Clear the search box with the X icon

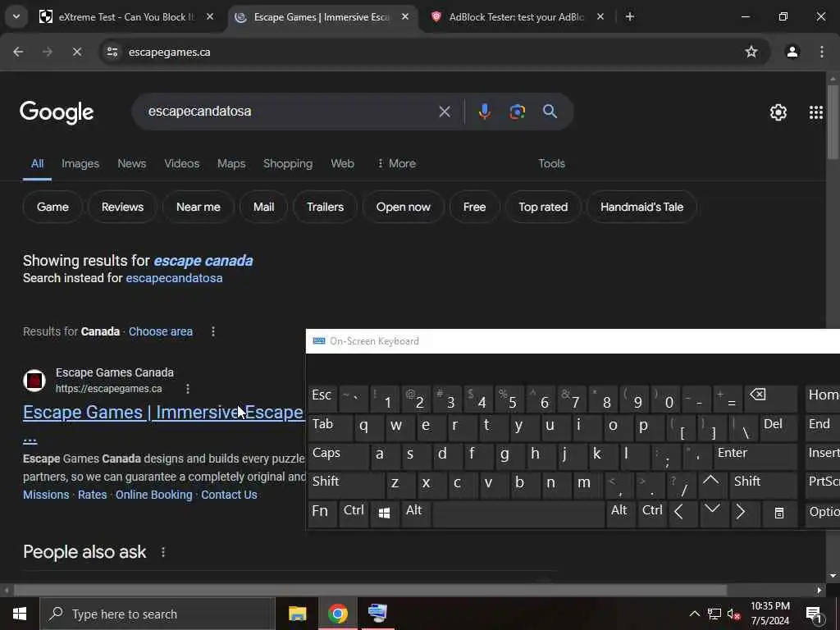click(444, 112)
